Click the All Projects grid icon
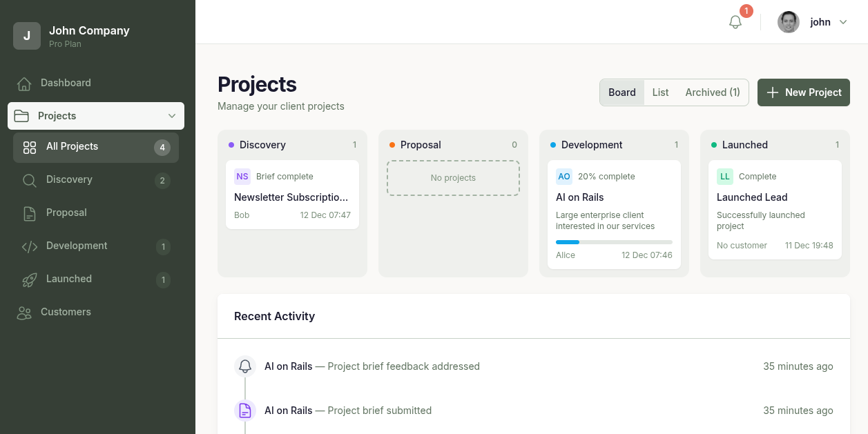 [30, 147]
